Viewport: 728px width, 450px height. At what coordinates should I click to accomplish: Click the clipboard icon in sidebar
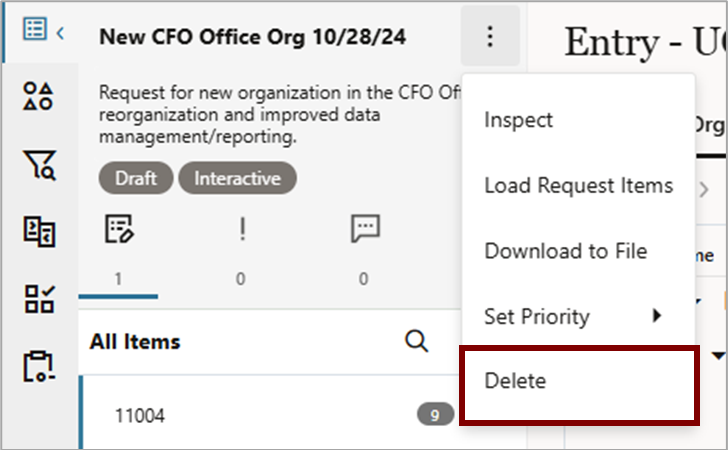point(38,366)
